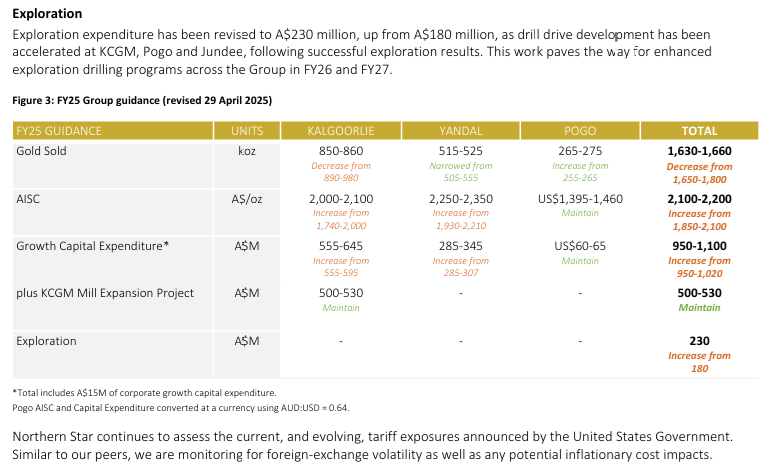
Task: Select the FY25 GUIDANCE column header
Action: pos(59,131)
